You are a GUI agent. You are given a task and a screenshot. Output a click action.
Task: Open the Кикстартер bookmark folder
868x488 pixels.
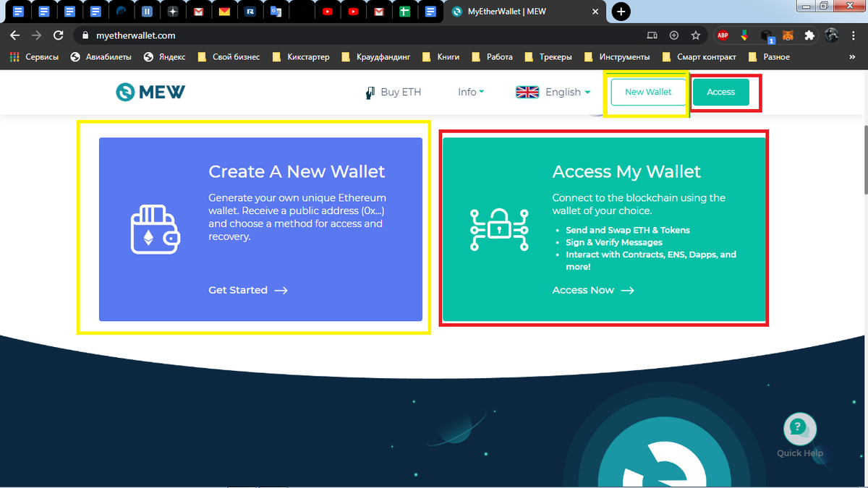point(302,56)
